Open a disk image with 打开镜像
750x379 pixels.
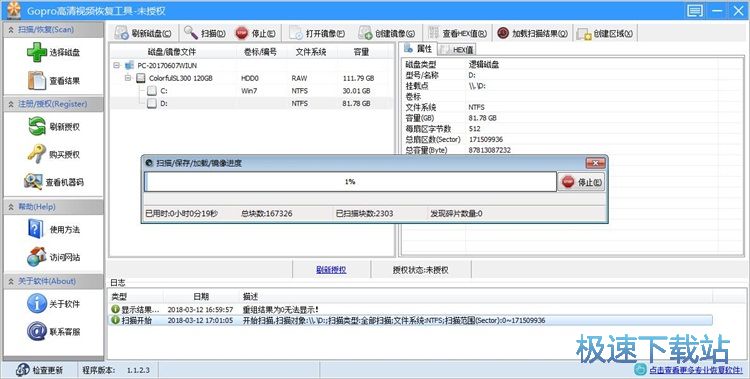pyautogui.click(x=317, y=33)
